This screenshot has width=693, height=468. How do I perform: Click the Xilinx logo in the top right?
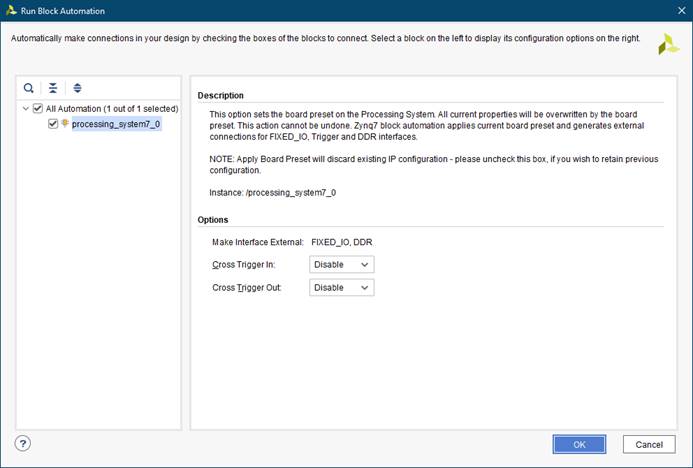[x=667, y=44]
